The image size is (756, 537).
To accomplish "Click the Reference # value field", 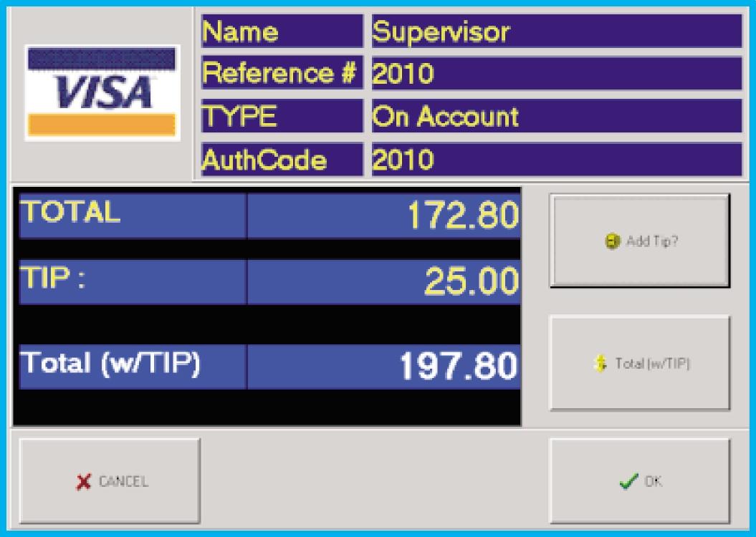I will coord(556,74).
